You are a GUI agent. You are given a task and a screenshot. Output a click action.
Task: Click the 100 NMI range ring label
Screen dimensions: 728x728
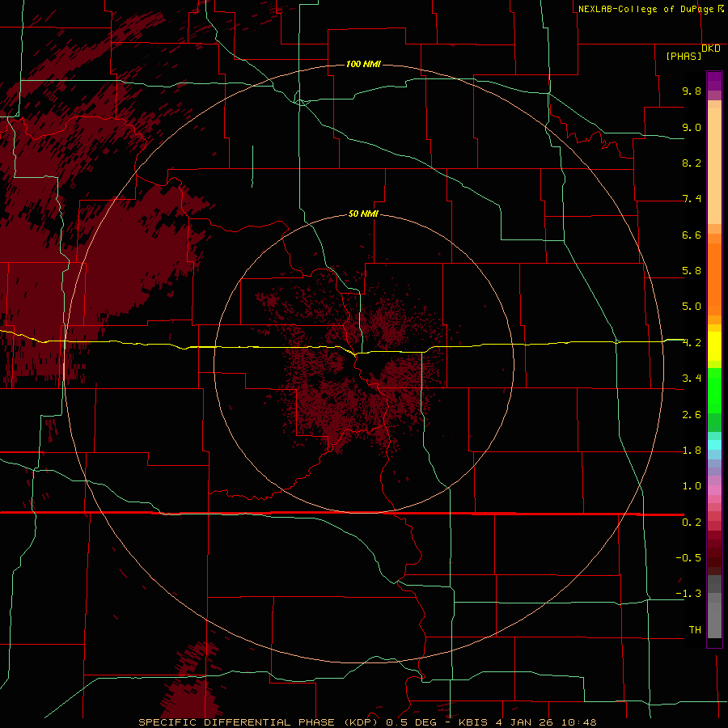click(363, 64)
